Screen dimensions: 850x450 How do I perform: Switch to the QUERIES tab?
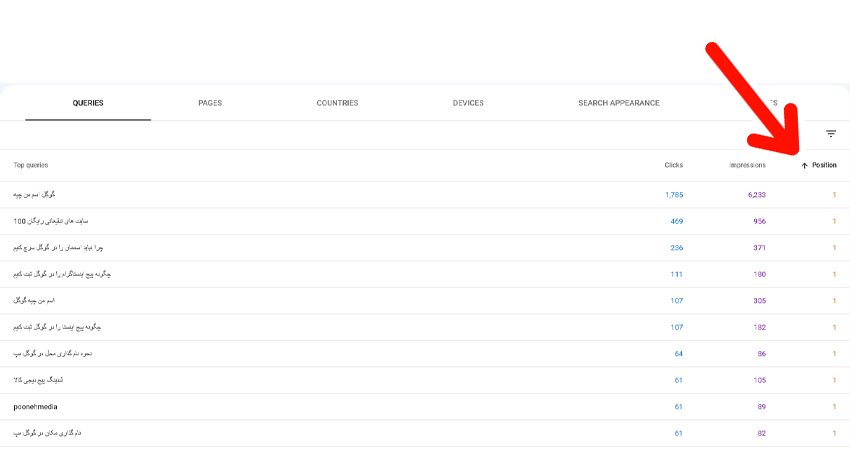pos(88,103)
